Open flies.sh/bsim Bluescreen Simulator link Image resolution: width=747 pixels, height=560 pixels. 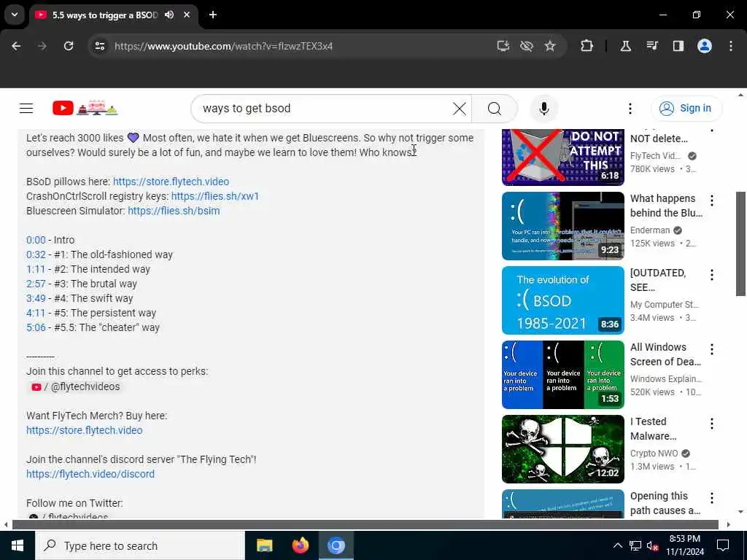click(x=174, y=211)
